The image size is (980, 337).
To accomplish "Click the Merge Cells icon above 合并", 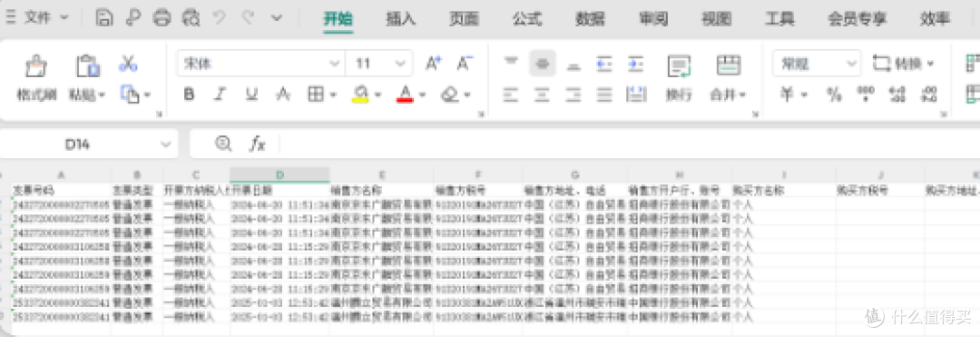I will [x=728, y=65].
